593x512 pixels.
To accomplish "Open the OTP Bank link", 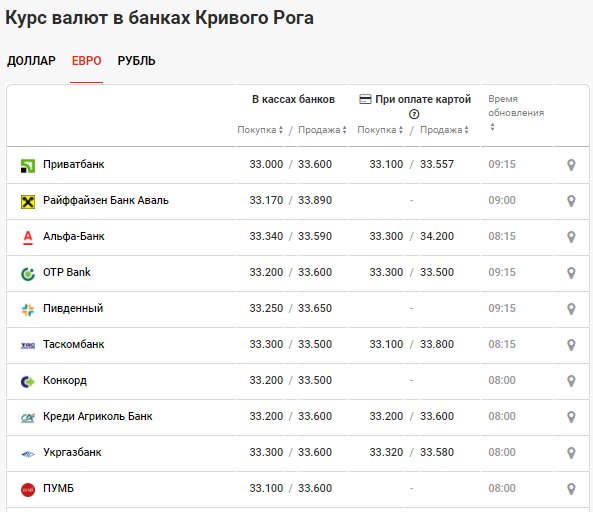I will [x=67, y=272].
